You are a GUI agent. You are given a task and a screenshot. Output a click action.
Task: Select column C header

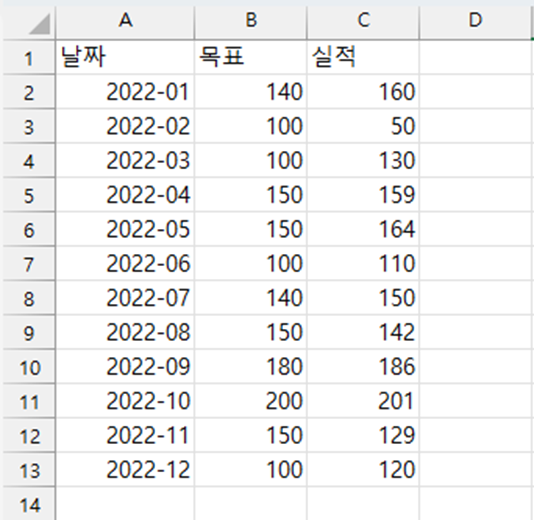click(363, 22)
